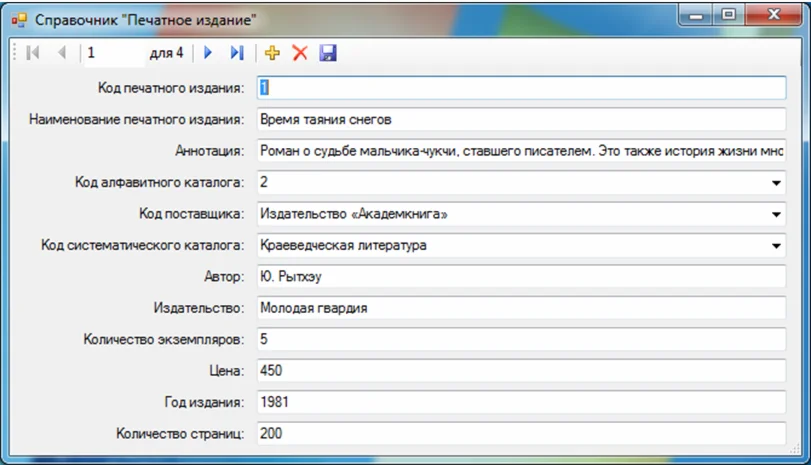
Task: Select the Наименование печатного издания field
Action: click(520, 120)
